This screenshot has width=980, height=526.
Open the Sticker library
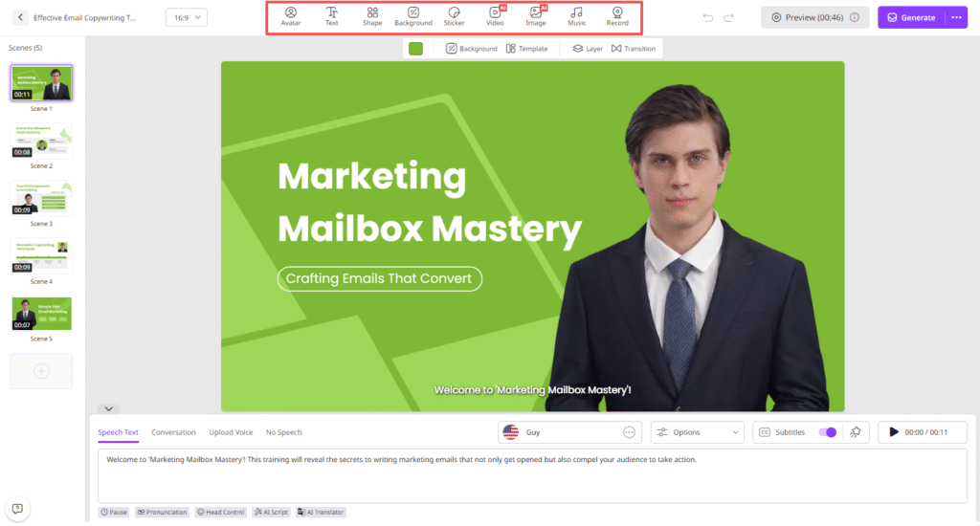(455, 16)
